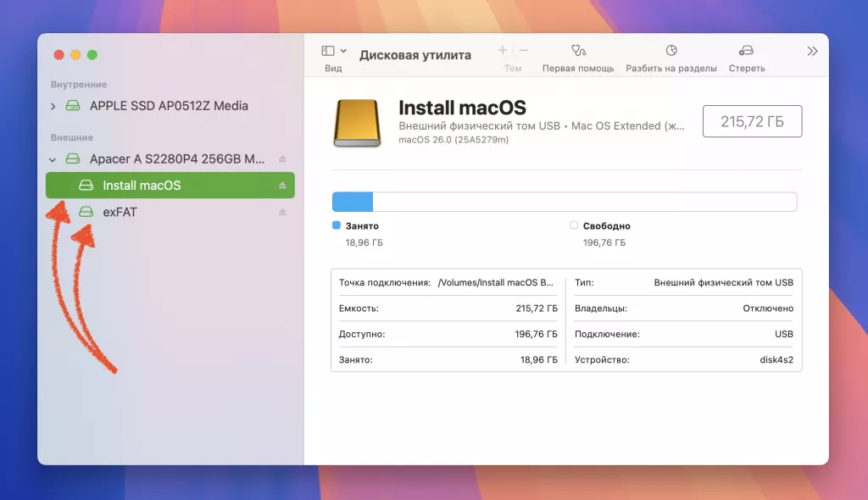The image size is (868, 500).
Task: Click the plus Том add volume button
Action: [502, 49]
